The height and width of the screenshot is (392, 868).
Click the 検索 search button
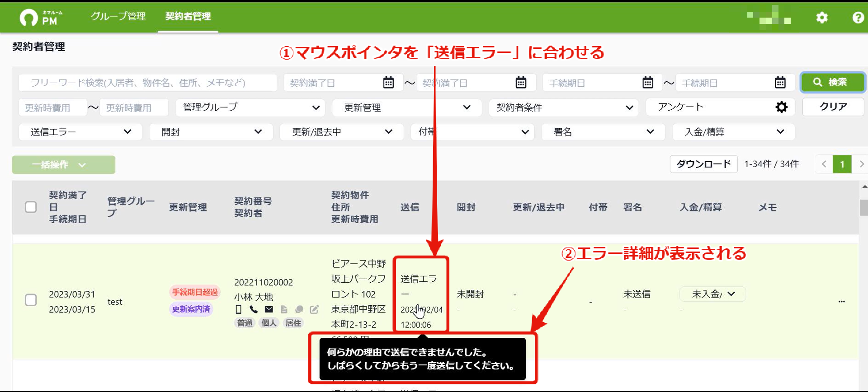point(833,82)
